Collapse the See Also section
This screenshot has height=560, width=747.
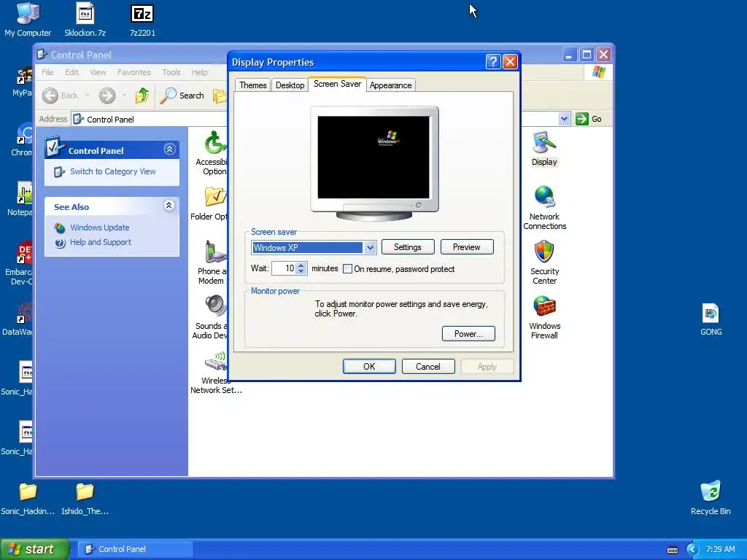click(x=169, y=205)
